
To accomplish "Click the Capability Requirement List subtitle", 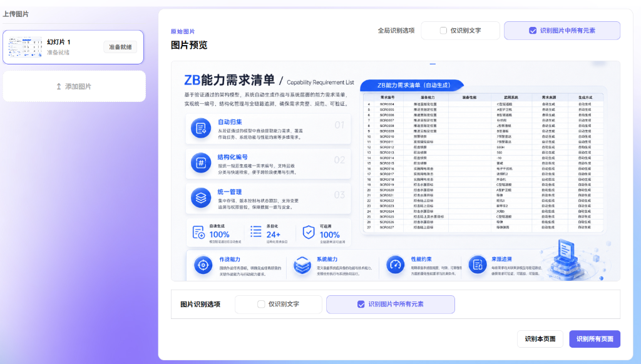I will coord(320,83).
